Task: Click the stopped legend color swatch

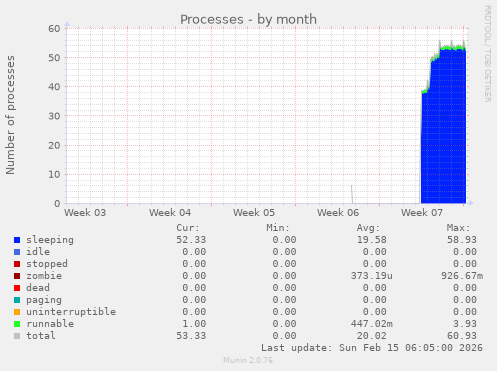Action: [17, 264]
